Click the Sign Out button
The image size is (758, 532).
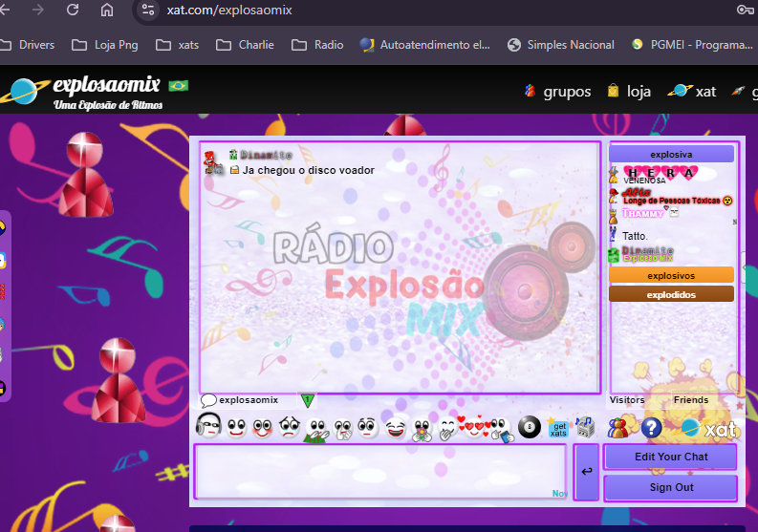click(671, 487)
